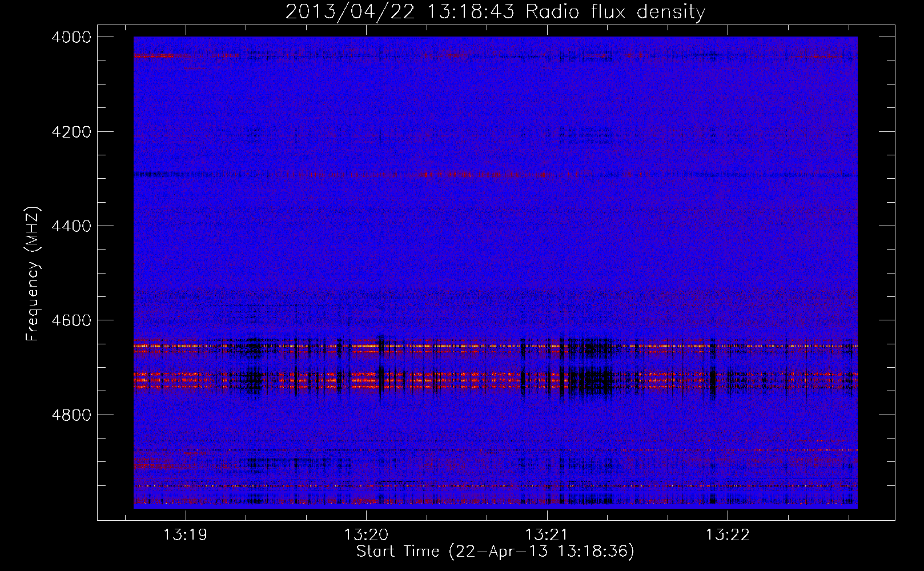The width and height of the screenshot is (924, 571).
Task: Click the 4000 frequency tick label
Action: pyautogui.click(x=71, y=37)
